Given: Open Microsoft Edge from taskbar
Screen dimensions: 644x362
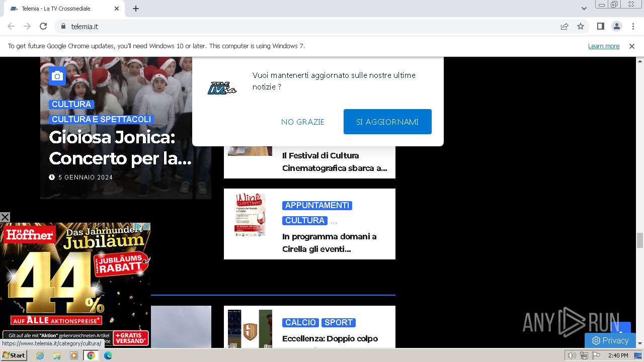Looking at the screenshot, I should click(108, 355).
